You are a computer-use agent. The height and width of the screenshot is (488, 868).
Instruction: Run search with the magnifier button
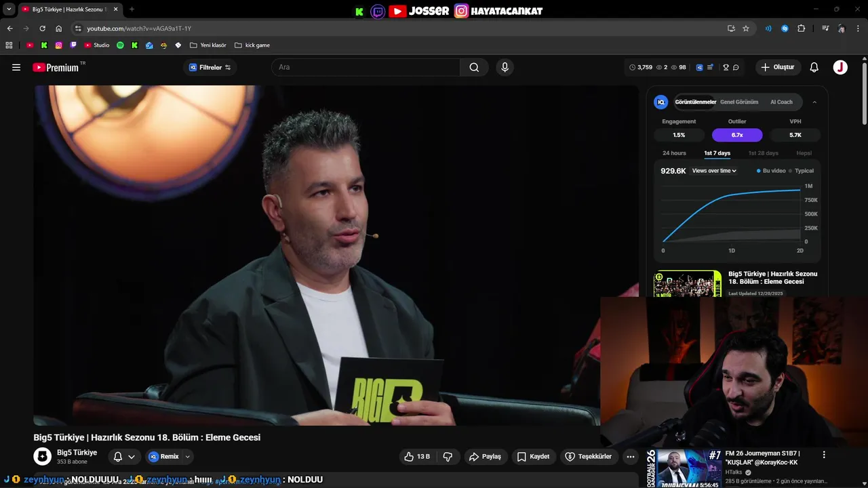474,67
